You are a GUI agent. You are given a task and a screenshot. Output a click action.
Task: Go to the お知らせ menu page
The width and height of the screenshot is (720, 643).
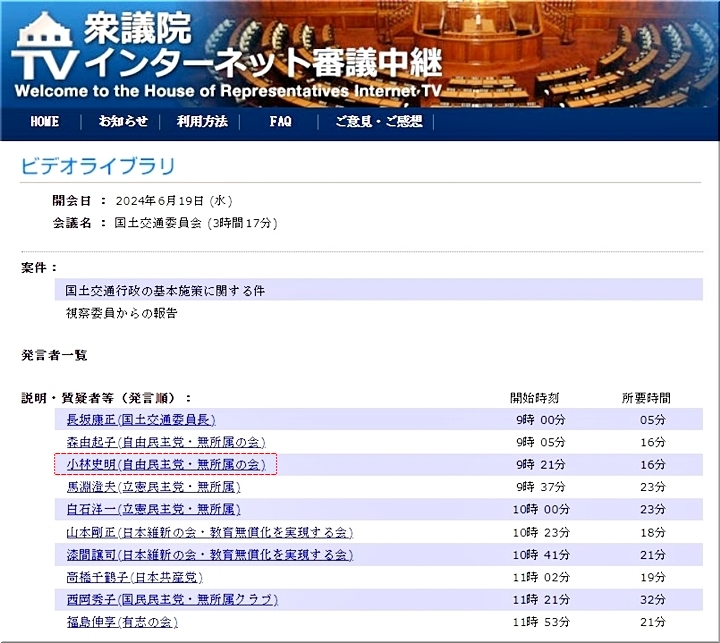click(123, 121)
